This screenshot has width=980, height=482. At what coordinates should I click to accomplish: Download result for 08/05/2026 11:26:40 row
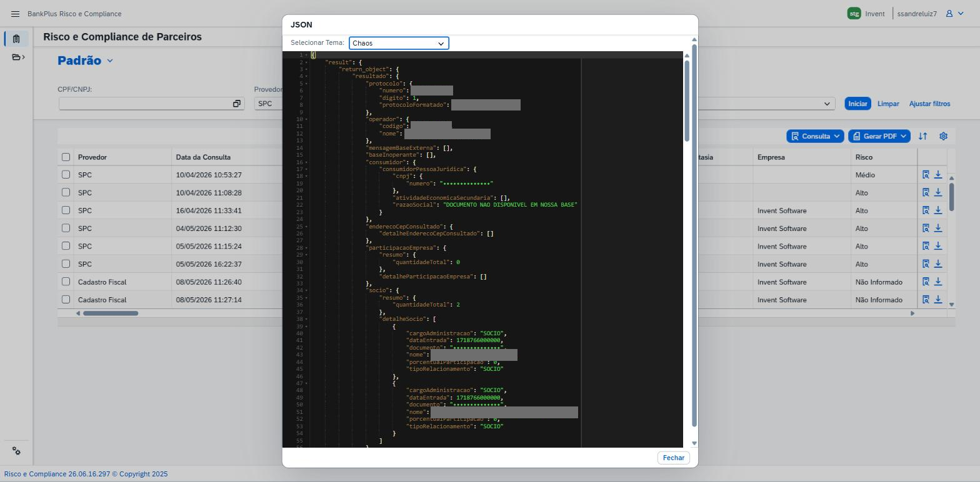[938, 282]
